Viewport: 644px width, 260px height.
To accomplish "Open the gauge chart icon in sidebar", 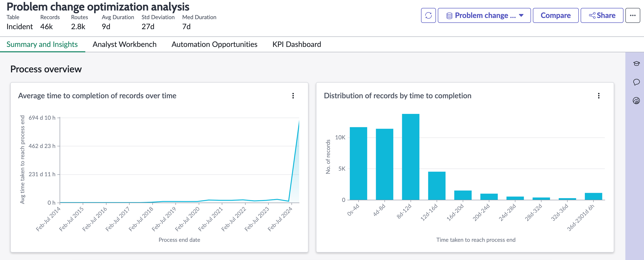I will (636, 101).
